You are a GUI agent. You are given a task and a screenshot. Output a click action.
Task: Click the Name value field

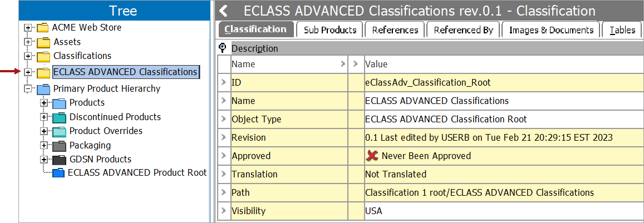point(504,101)
